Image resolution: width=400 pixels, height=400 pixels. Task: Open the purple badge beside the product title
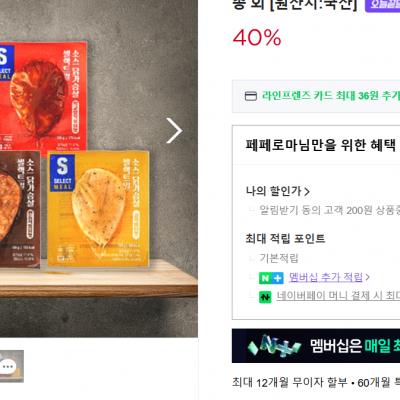pos(382,5)
